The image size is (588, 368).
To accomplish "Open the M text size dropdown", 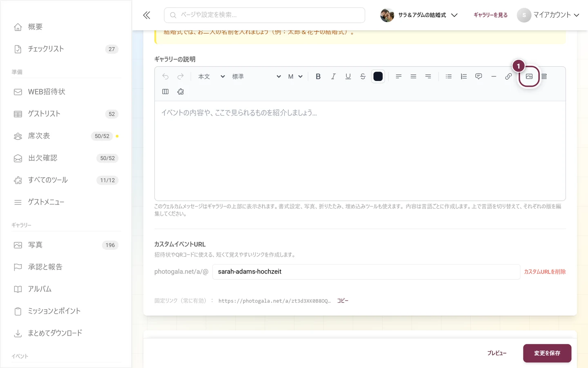I will click(x=295, y=76).
